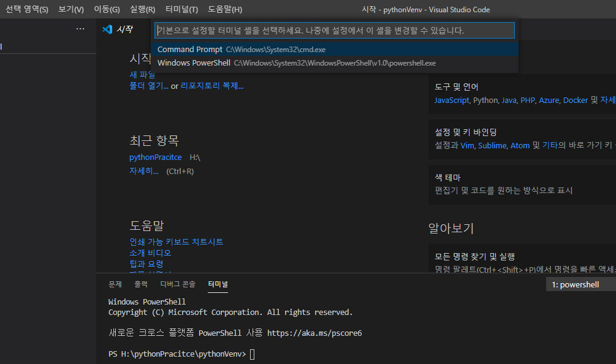The width and height of the screenshot is (616, 364).
Task: Open the 색 테마 card
Action: (x=522, y=184)
